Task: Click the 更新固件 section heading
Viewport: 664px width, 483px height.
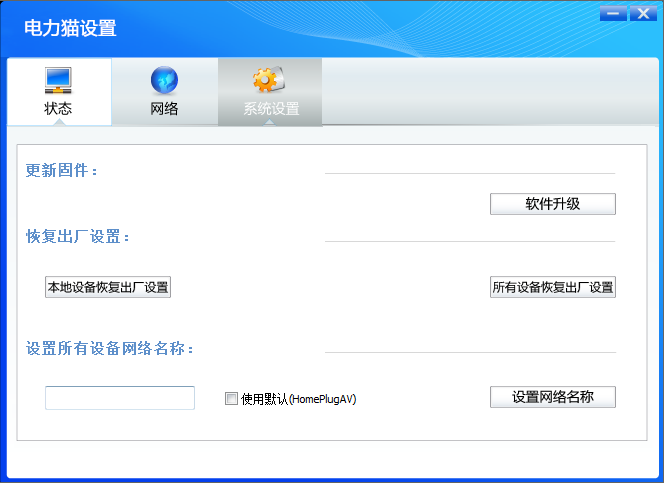Action: point(61,171)
